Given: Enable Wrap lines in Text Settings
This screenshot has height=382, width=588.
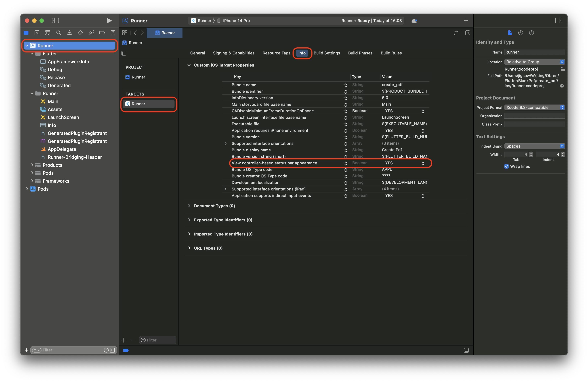Looking at the screenshot, I should [x=507, y=166].
